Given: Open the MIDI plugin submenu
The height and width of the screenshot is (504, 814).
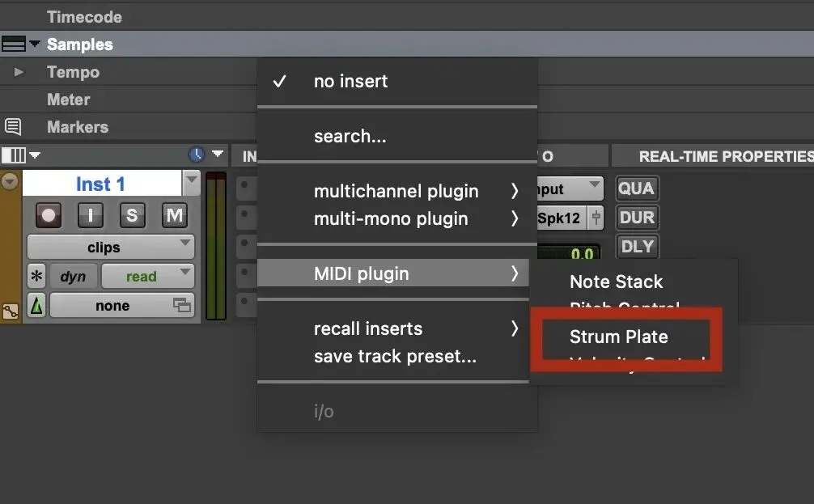Looking at the screenshot, I should (393, 273).
